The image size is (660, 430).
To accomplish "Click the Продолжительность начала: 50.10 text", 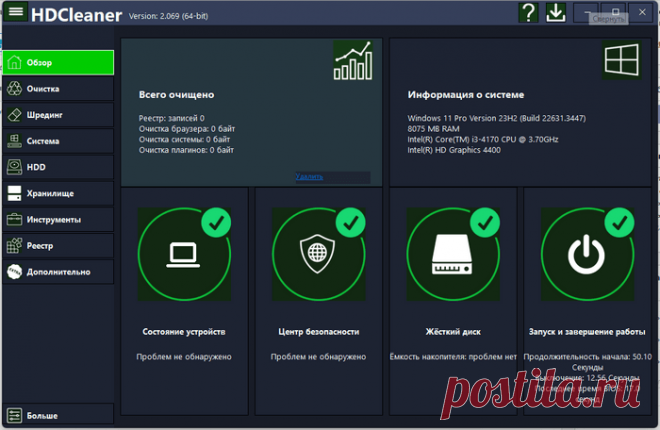I will (x=588, y=357).
